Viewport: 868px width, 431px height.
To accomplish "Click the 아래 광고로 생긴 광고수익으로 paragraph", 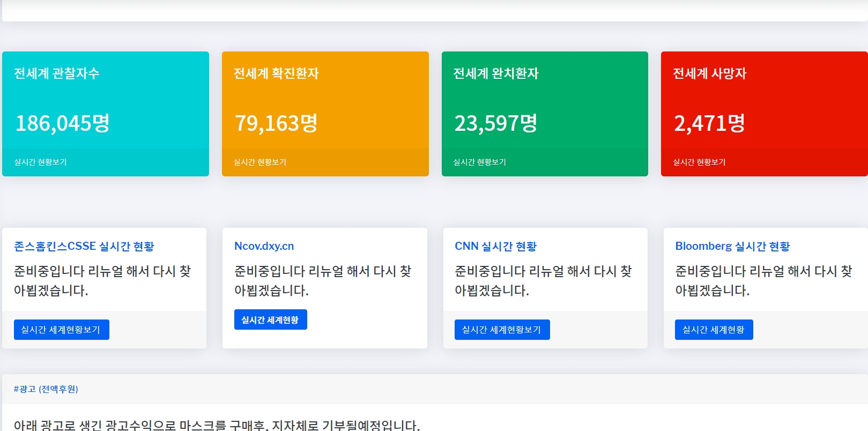I will point(217,425).
